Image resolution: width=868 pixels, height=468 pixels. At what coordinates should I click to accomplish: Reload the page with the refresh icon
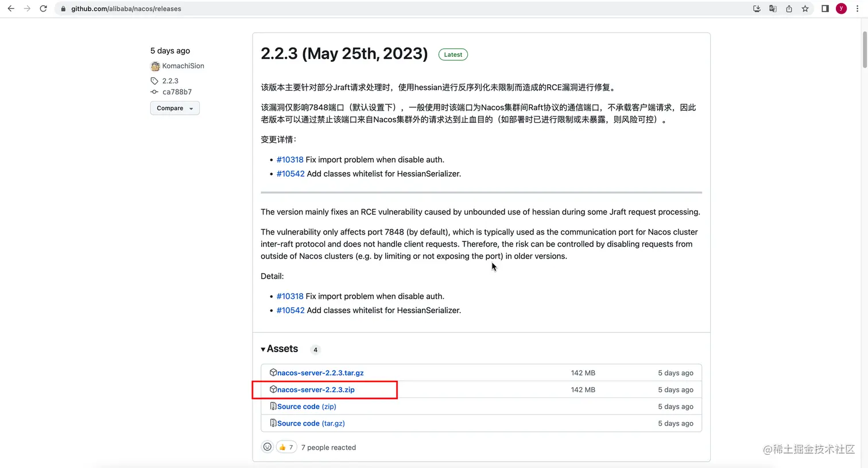click(43, 9)
